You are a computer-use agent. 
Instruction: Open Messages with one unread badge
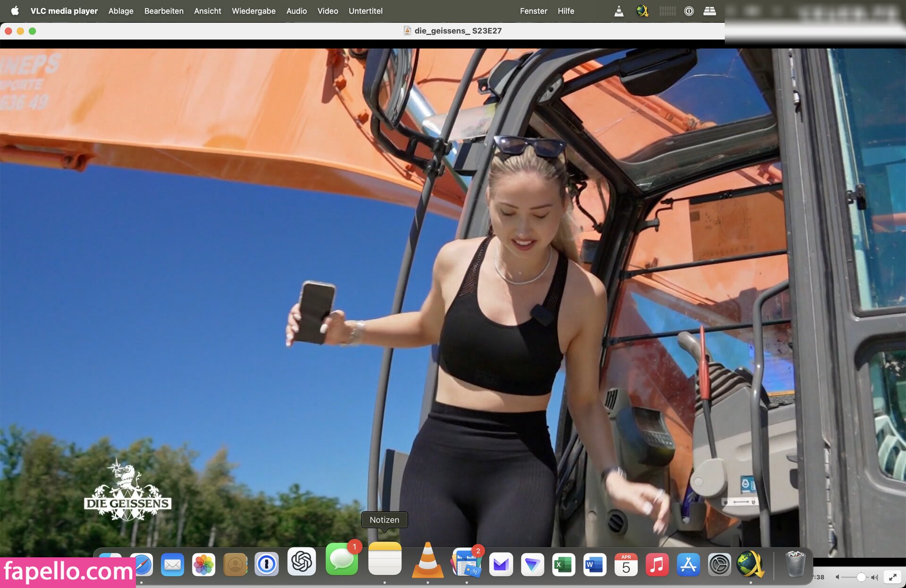pos(342,560)
